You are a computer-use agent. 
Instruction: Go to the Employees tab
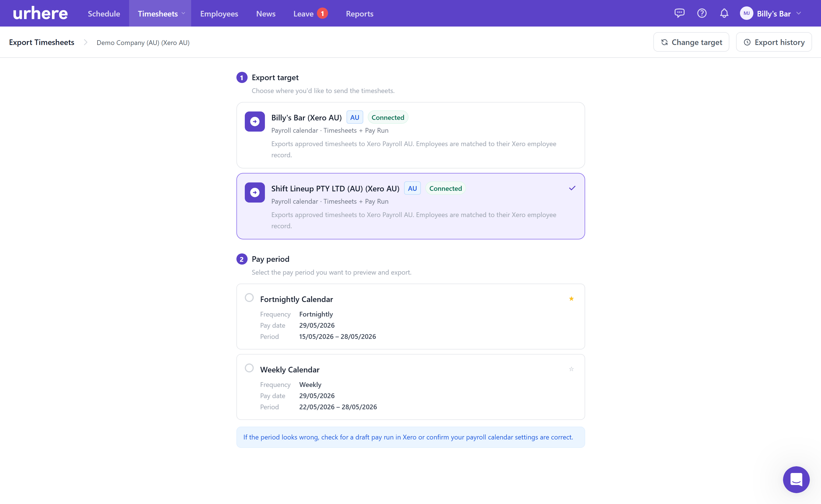coord(219,14)
